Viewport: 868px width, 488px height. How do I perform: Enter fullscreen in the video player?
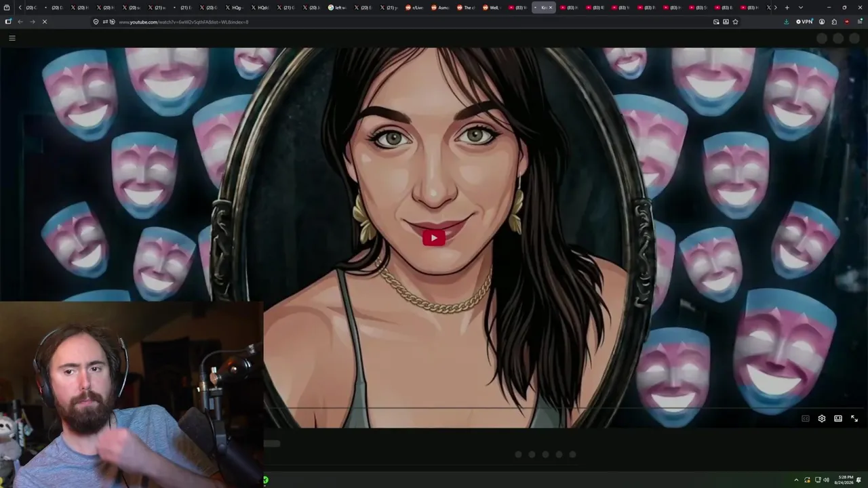pyautogui.click(x=854, y=419)
